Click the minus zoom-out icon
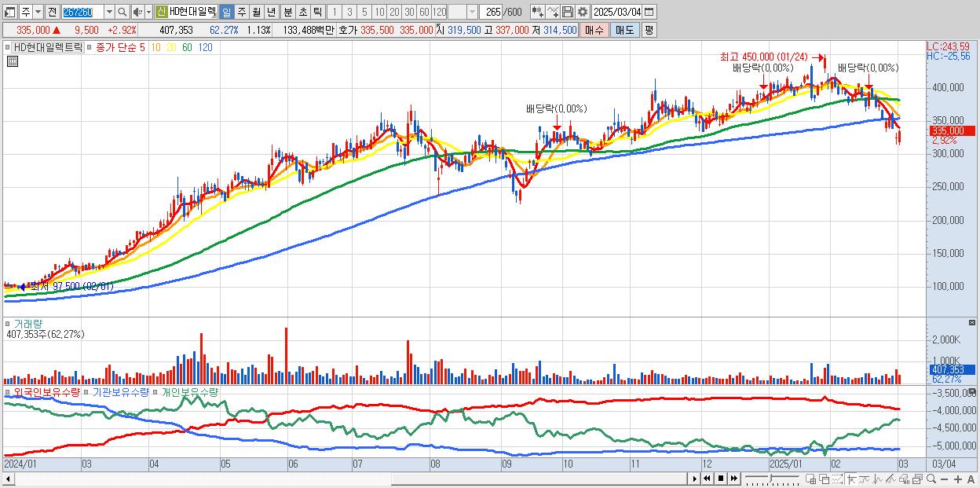This screenshot has width=980, height=488. [944, 479]
